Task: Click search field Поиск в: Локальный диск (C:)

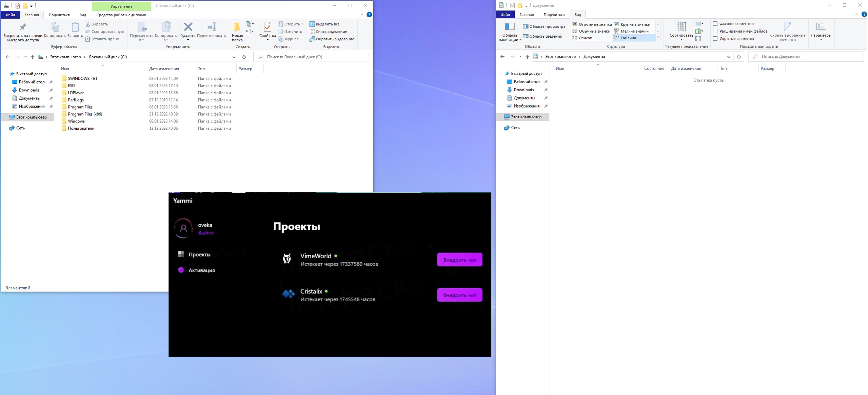Action: [x=311, y=57]
